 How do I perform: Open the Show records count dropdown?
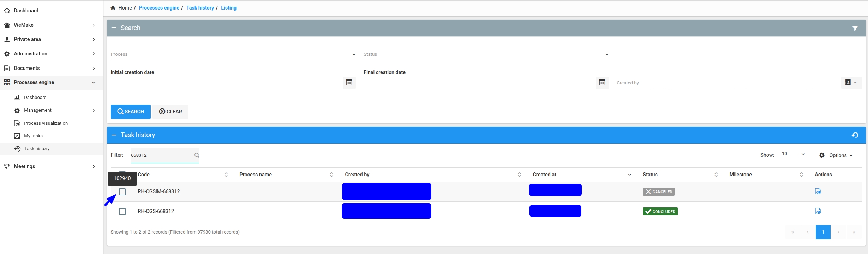(x=793, y=154)
